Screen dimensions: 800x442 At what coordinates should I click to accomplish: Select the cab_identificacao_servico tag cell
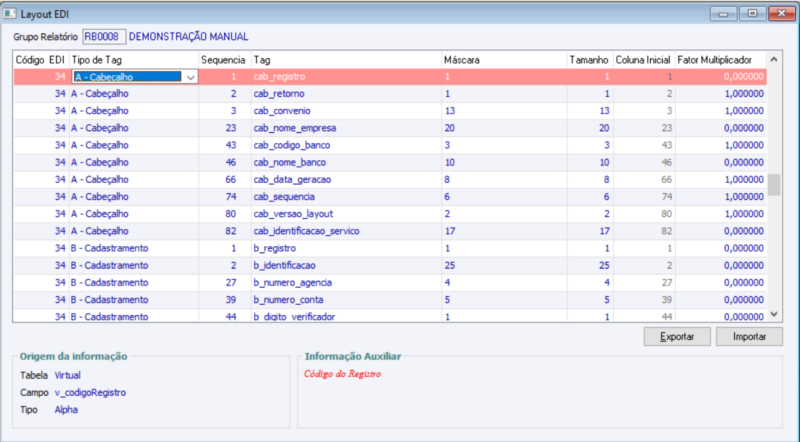pyautogui.click(x=346, y=231)
